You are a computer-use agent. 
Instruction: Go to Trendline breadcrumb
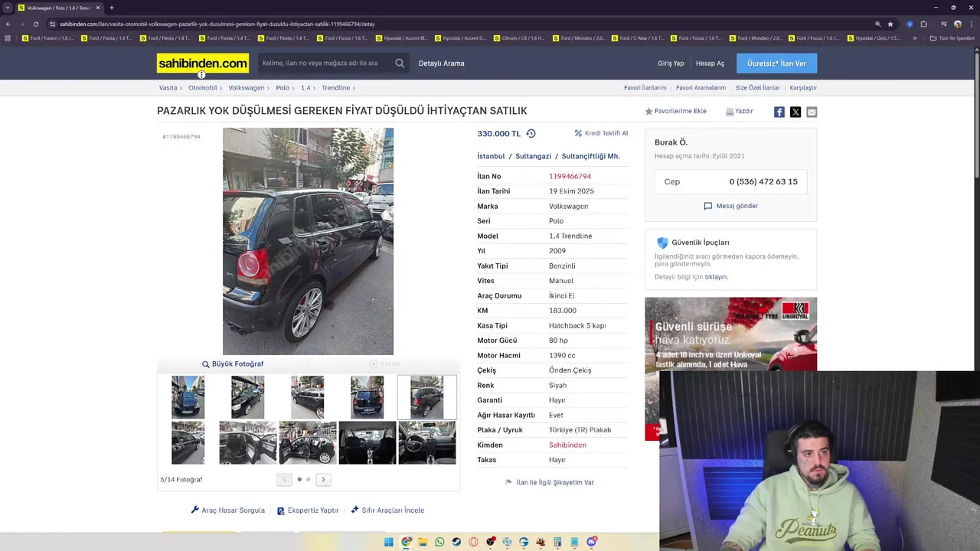[336, 88]
